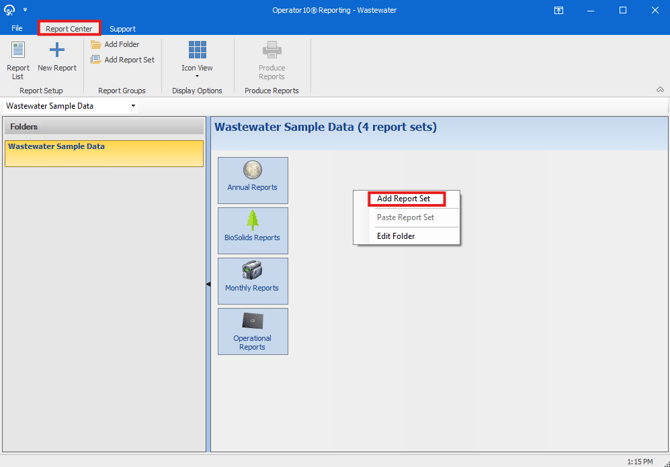Select the Report Center tab
Viewport: 670px width, 467px height.
coord(69,29)
